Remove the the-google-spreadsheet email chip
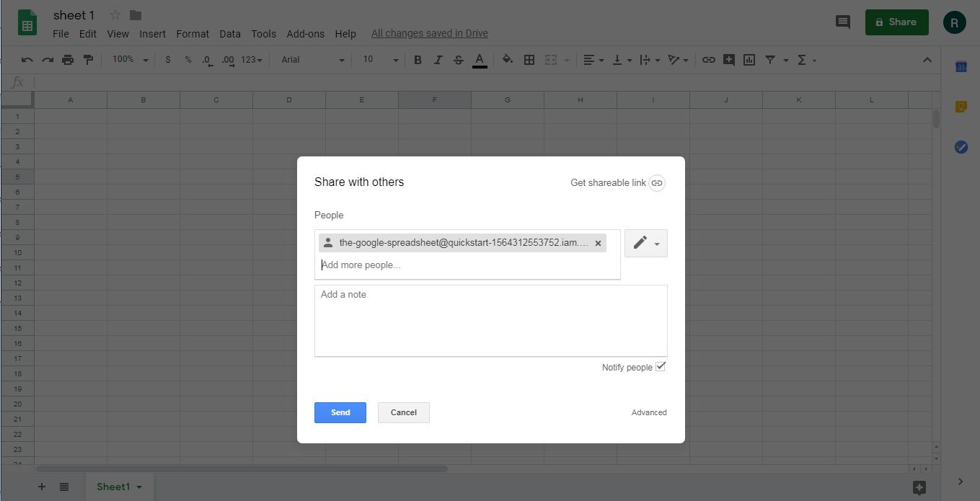This screenshot has width=980, height=501. tap(598, 243)
